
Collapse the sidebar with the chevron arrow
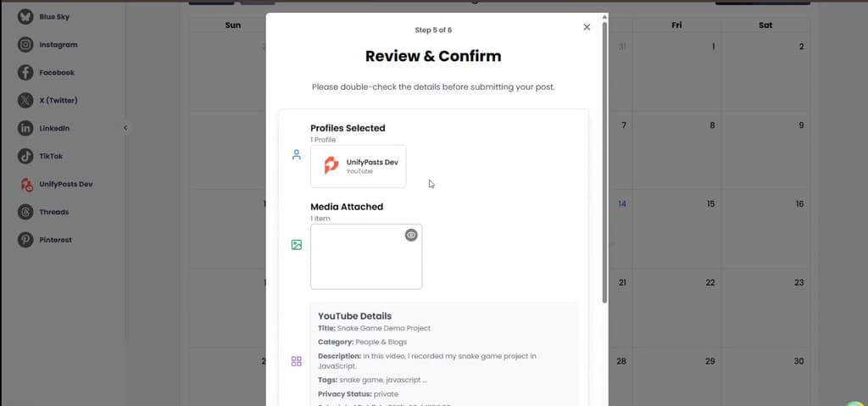pyautogui.click(x=125, y=128)
